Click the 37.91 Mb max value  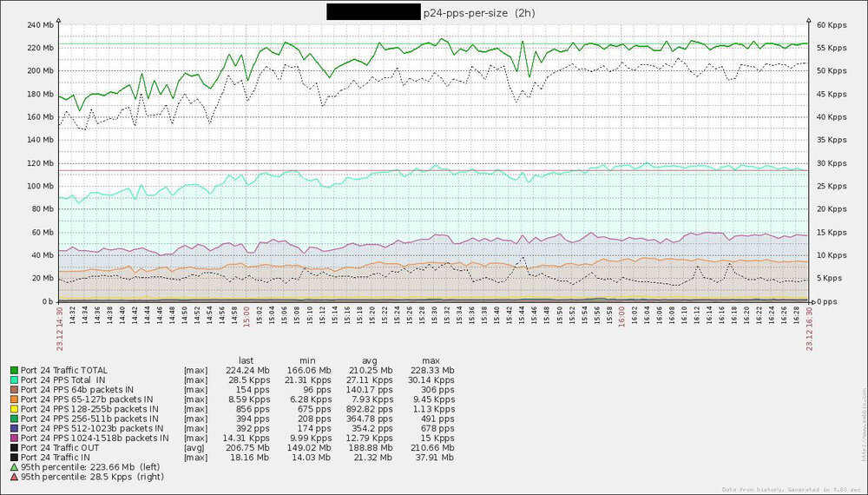(x=435, y=458)
